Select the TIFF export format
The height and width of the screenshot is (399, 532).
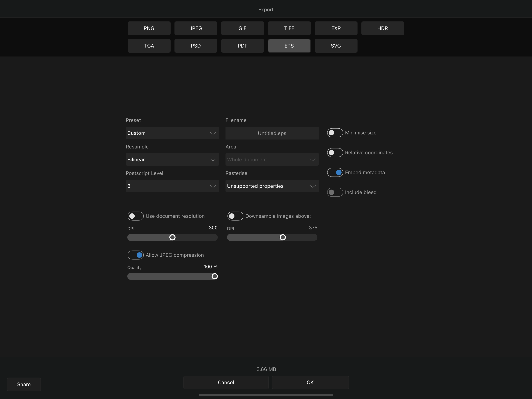(289, 28)
